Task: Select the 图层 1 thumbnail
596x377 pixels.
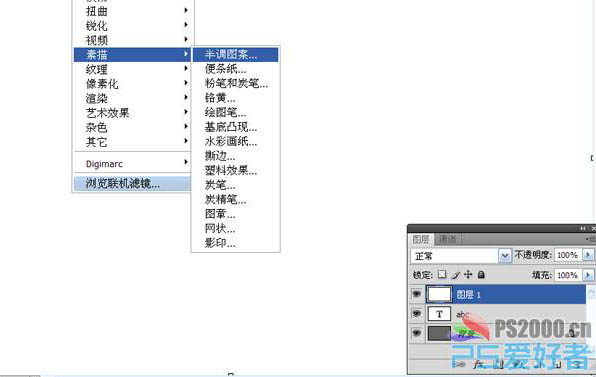Action: (x=439, y=294)
